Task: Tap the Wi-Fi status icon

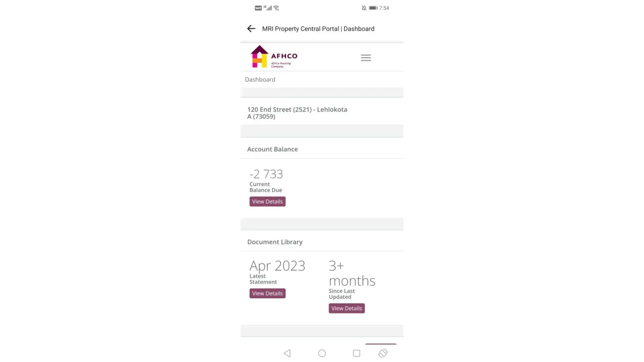Action: tap(276, 8)
